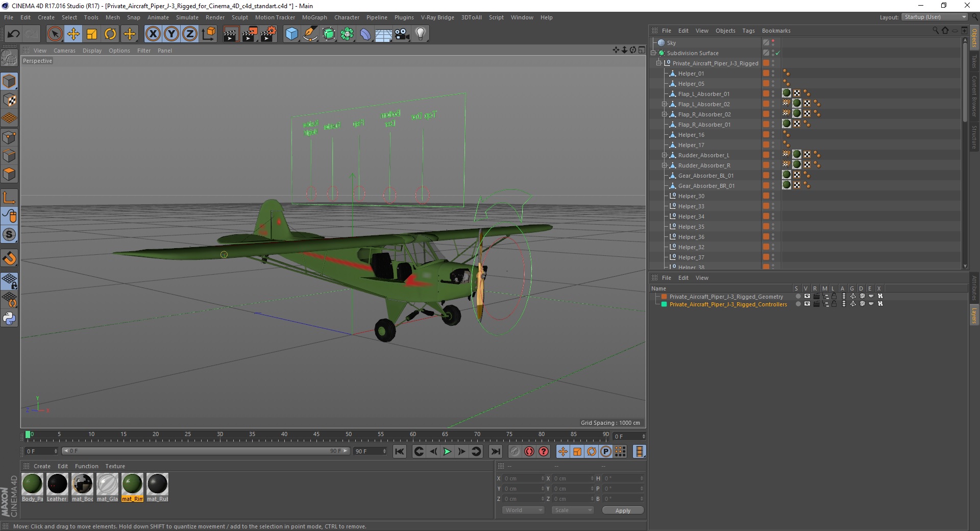The width and height of the screenshot is (980, 531).
Task: Toggle View eye for Controllers layer
Action: pyautogui.click(x=807, y=304)
